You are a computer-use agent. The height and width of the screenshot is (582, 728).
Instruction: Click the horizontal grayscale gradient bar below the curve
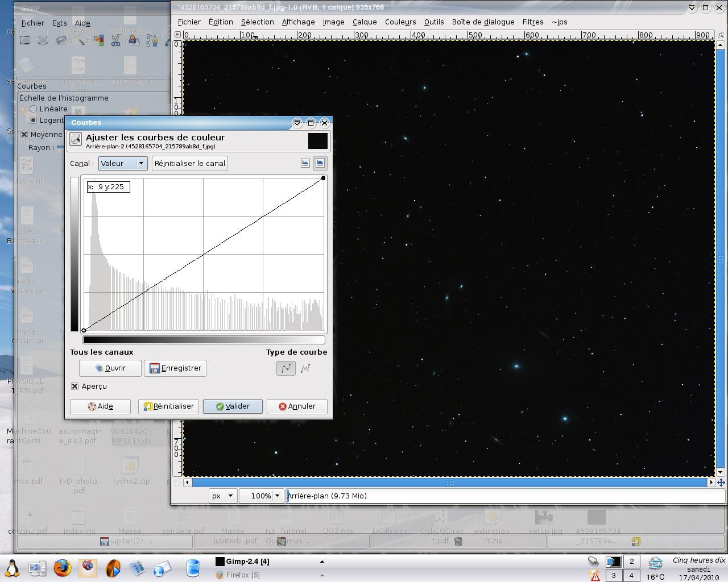(x=204, y=340)
